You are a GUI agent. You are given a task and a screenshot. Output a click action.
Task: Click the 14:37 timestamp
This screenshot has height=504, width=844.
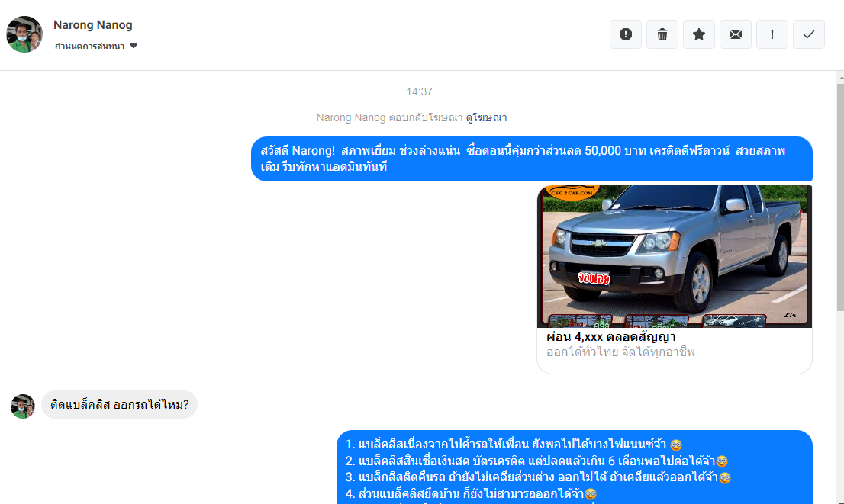419,91
